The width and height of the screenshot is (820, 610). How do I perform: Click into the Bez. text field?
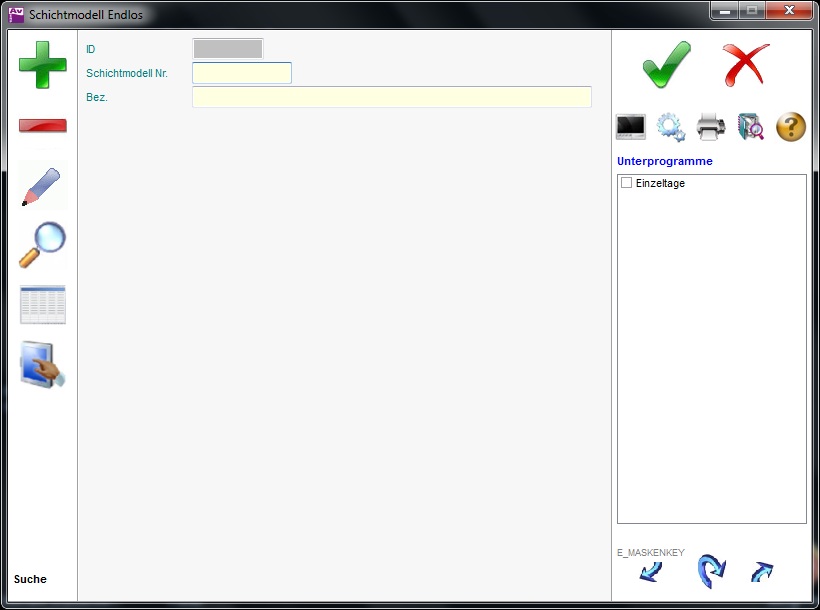click(x=391, y=97)
